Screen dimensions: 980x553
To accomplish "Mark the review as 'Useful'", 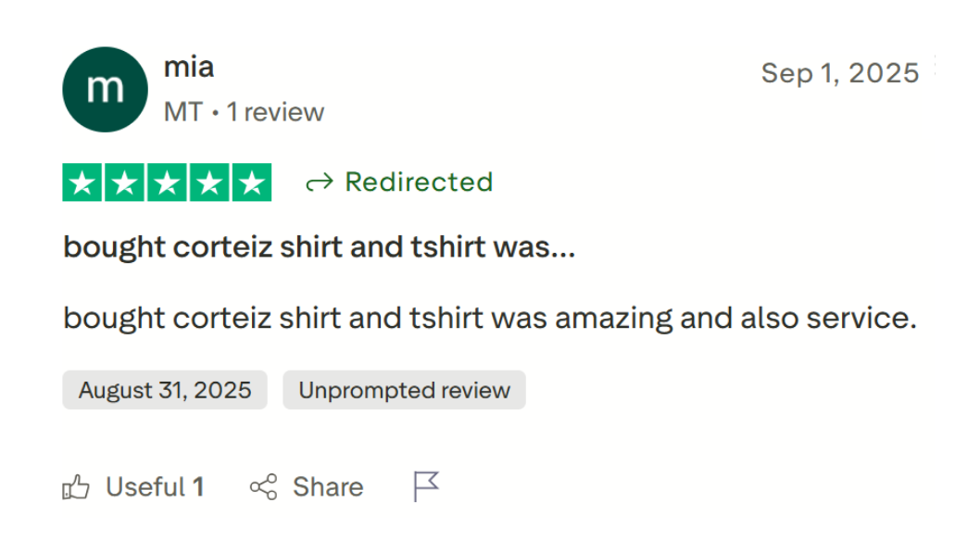I will pyautogui.click(x=154, y=487).
